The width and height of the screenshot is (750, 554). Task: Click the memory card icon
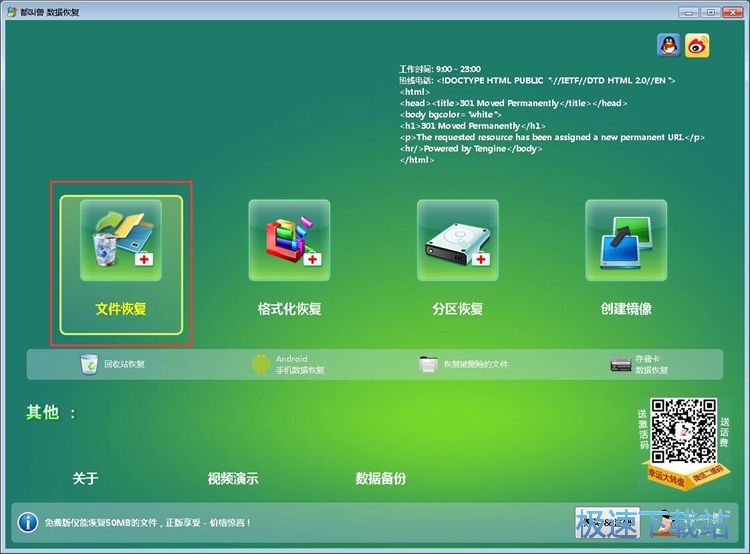click(x=620, y=365)
